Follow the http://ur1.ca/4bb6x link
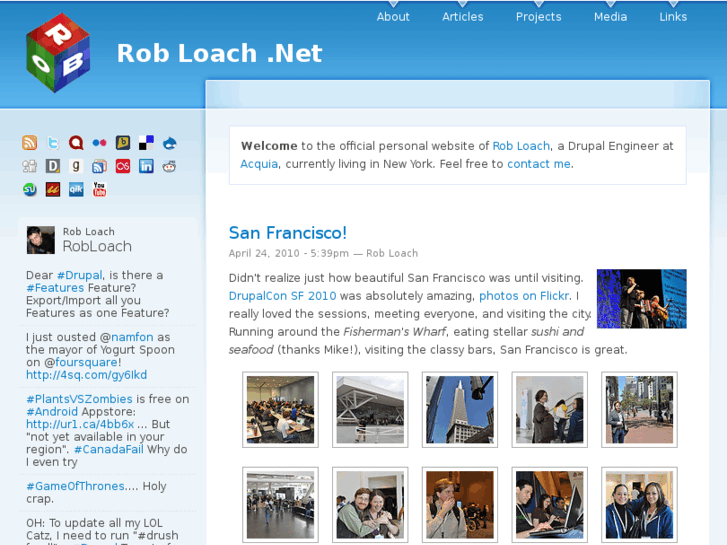This screenshot has height=545, width=727. tap(80, 424)
